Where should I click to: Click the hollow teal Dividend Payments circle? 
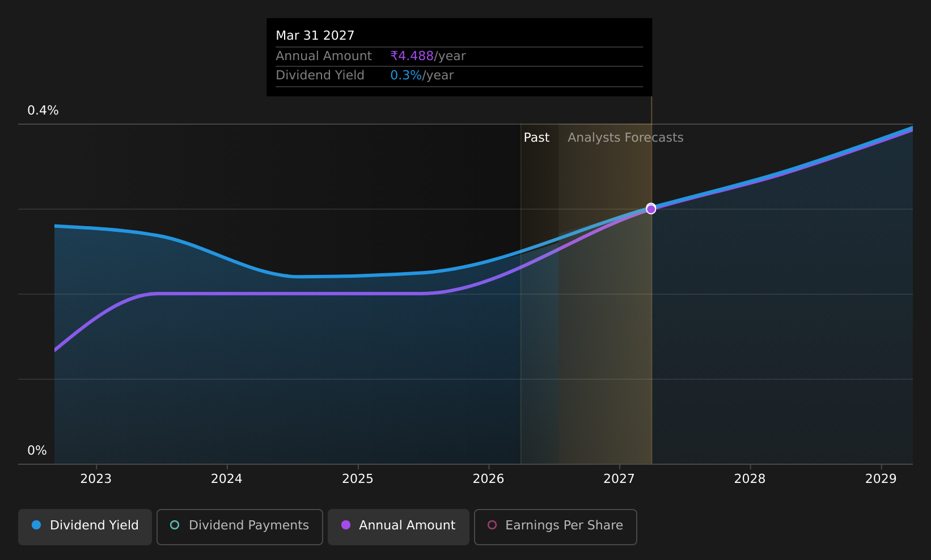click(175, 525)
